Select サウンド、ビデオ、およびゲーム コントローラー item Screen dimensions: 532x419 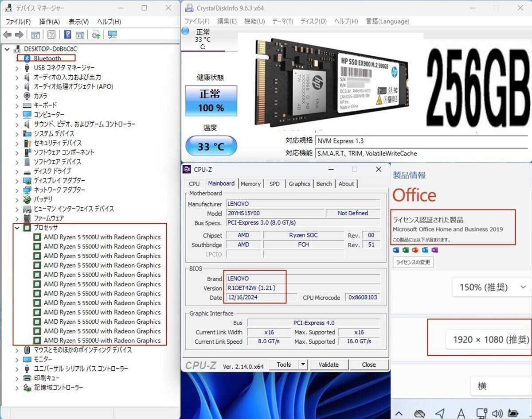[x=85, y=124]
